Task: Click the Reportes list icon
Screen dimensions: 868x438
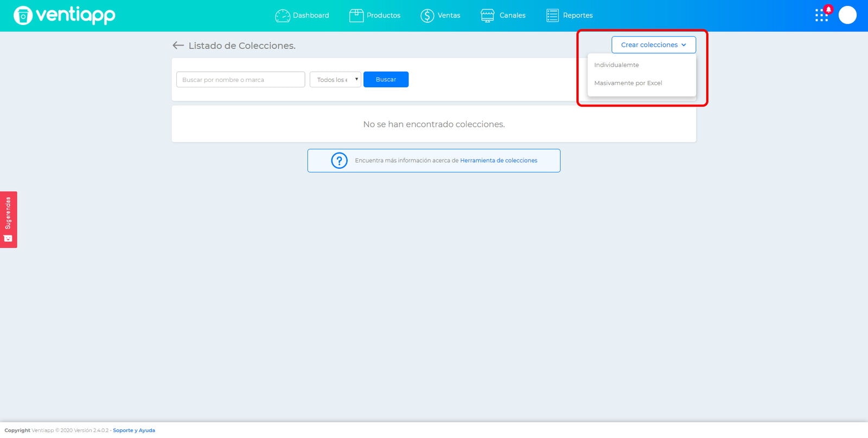Action: pyautogui.click(x=552, y=16)
